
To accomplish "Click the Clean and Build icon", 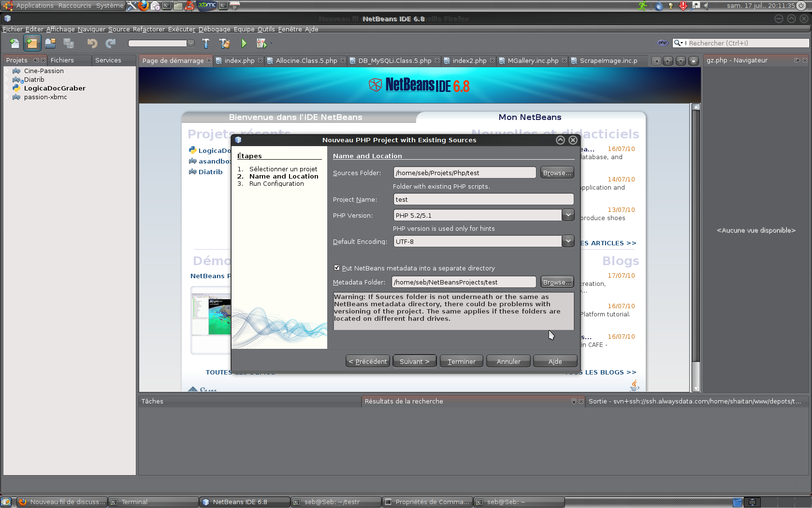I will (x=224, y=43).
